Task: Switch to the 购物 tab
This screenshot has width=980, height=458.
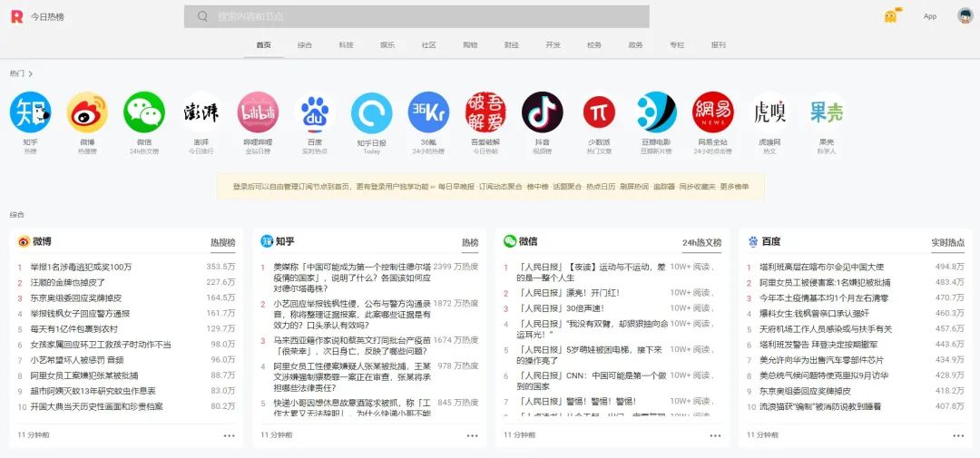Action: click(x=470, y=45)
